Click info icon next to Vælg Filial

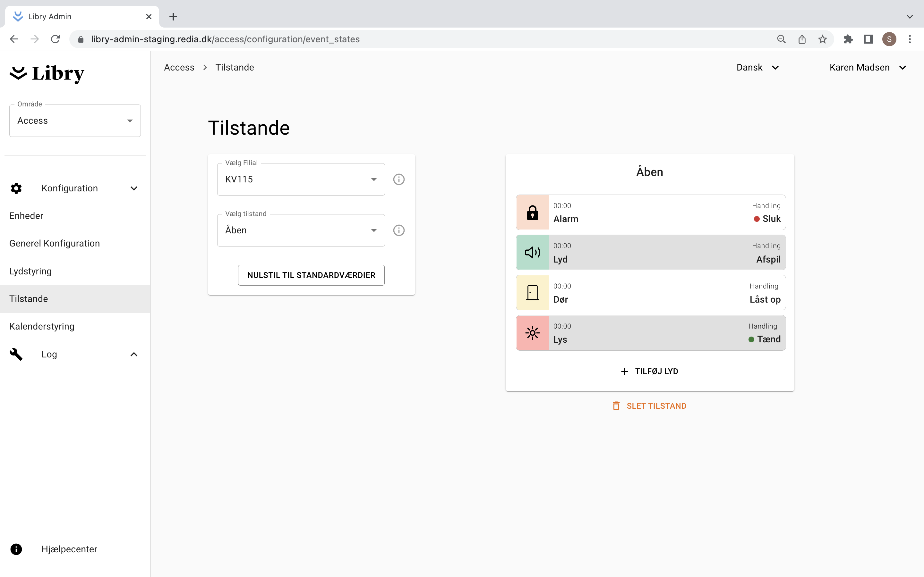(x=398, y=180)
